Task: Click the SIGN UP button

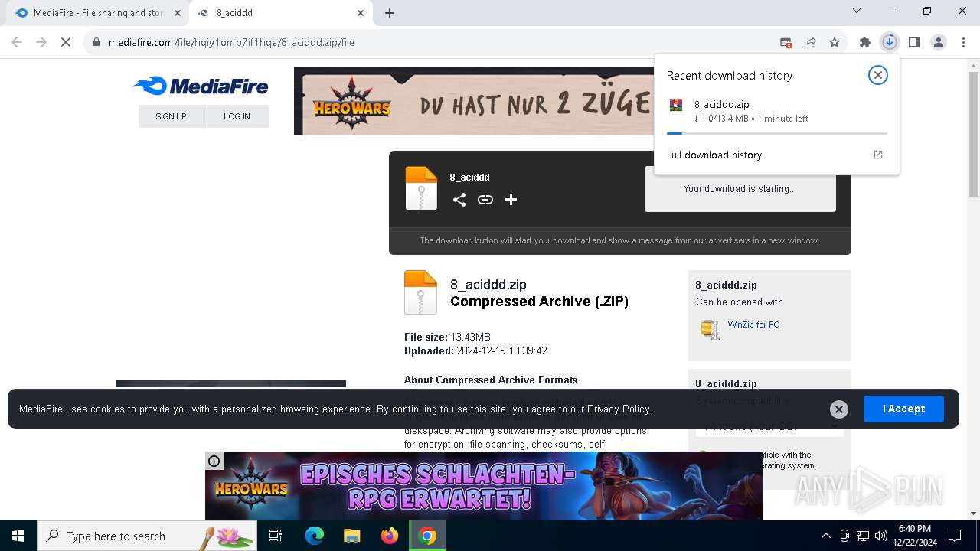Action: [x=171, y=116]
